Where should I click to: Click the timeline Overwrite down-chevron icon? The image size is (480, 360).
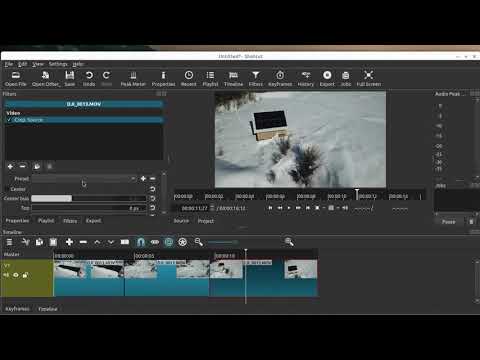(111, 242)
